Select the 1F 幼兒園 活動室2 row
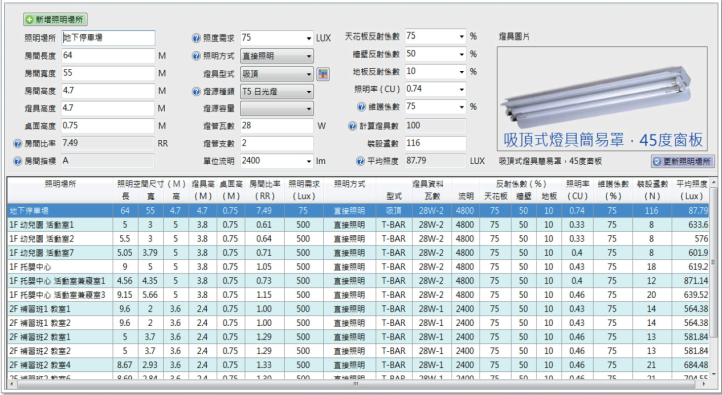 [359, 239]
